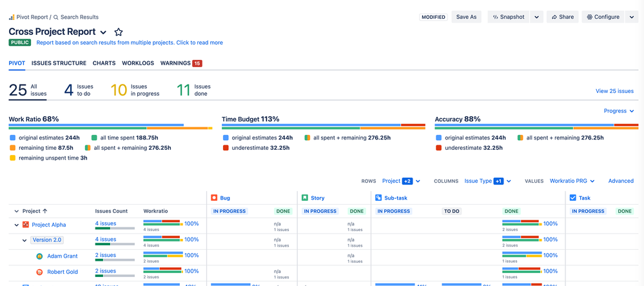Click Robert Gold's avatar icon

(x=39, y=272)
